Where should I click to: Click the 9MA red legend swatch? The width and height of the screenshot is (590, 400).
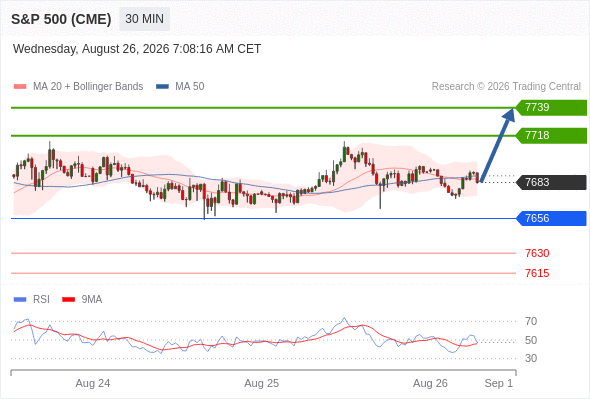(68, 300)
